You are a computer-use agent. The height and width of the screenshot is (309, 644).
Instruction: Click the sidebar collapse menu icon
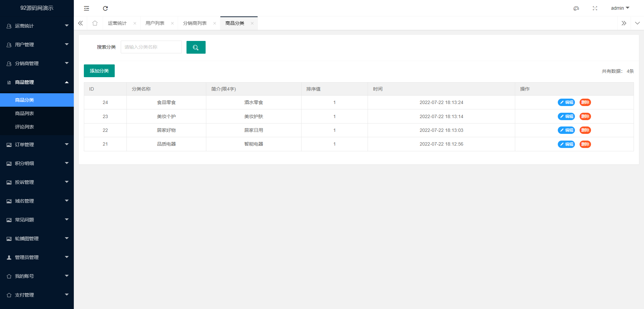tap(87, 8)
